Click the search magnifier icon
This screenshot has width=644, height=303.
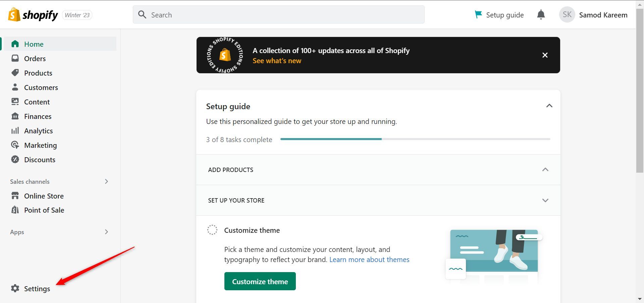(x=142, y=15)
